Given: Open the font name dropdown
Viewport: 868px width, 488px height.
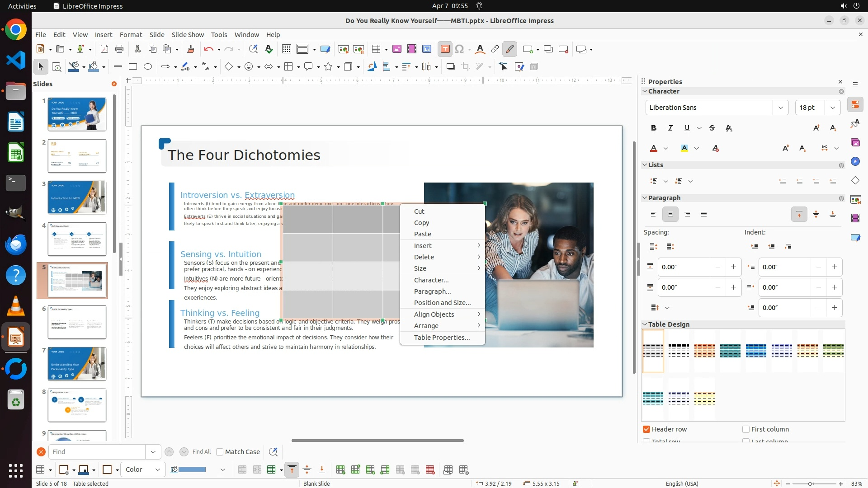Looking at the screenshot, I should (780, 108).
